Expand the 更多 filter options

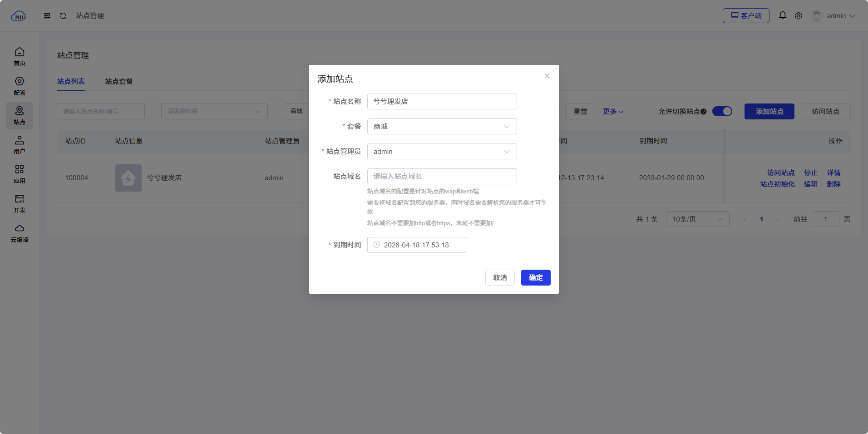tap(613, 112)
